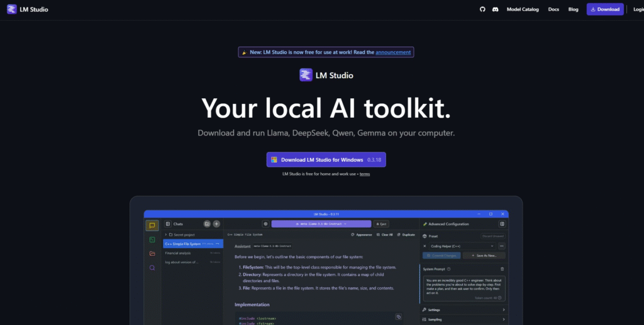Click Appearance in the chat toolbar
Viewport: 644px width, 325px height.
tap(362, 234)
